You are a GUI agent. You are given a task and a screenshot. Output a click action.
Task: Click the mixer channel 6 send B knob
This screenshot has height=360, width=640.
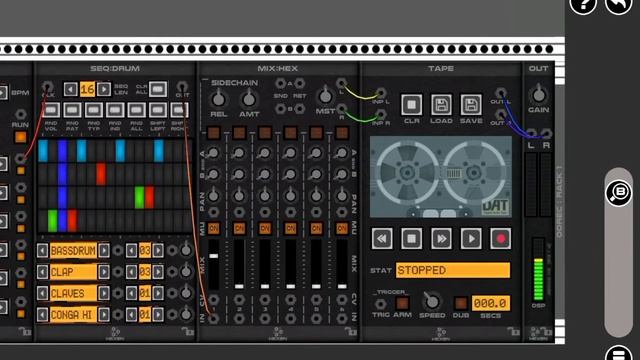coord(342,174)
